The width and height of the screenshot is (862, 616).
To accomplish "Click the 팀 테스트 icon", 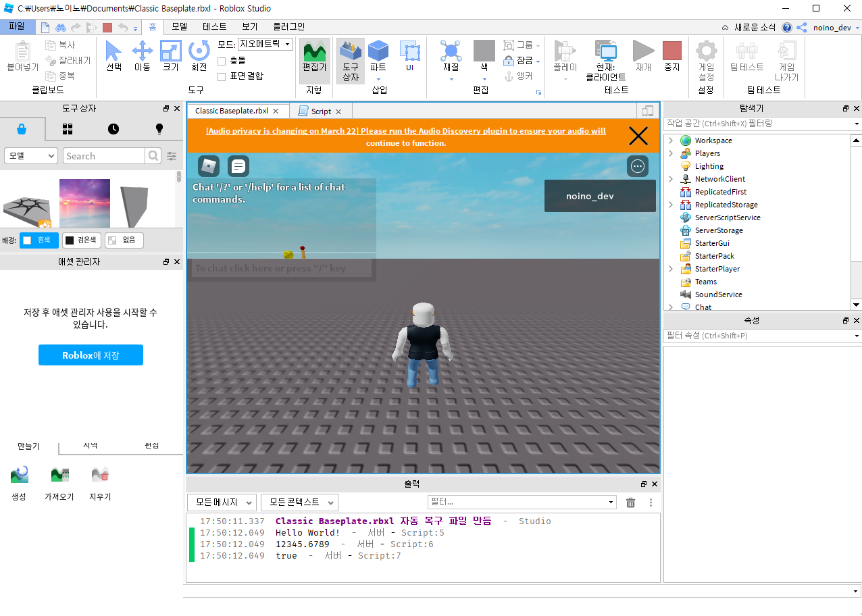I will pos(746,55).
